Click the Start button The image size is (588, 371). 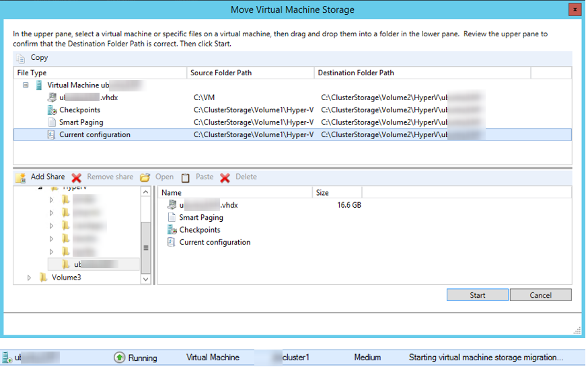(477, 295)
